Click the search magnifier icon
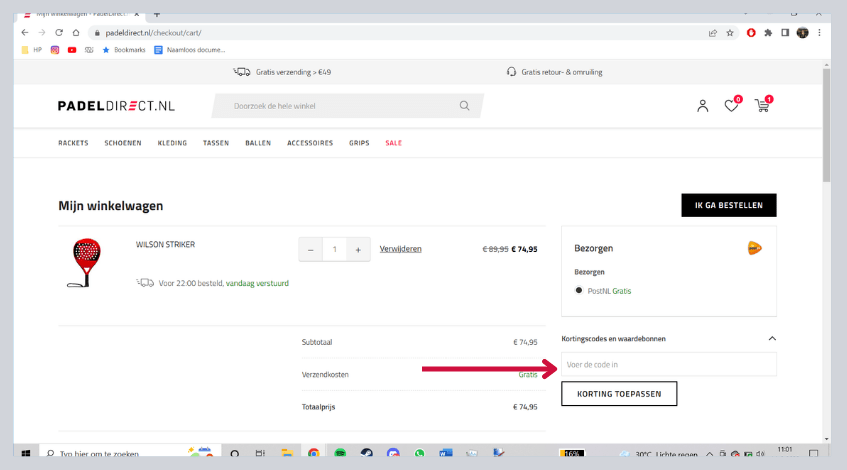This screenshot has height=470, width=847. pos(464,106)
